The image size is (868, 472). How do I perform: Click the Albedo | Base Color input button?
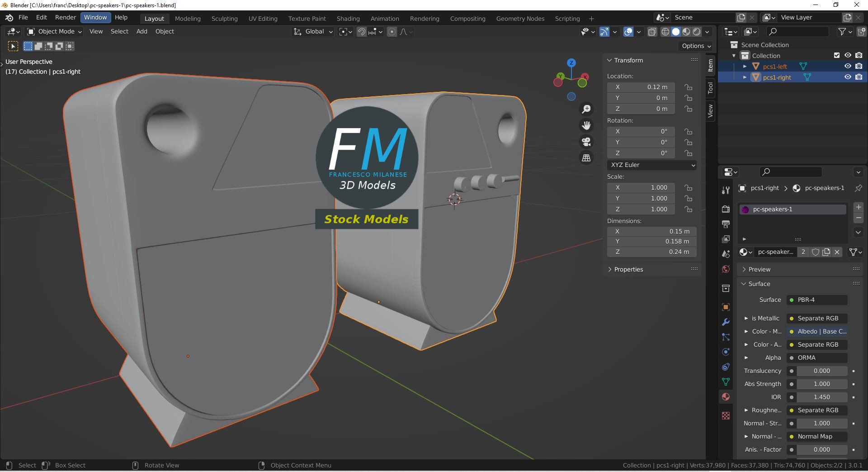pos(817,332)
